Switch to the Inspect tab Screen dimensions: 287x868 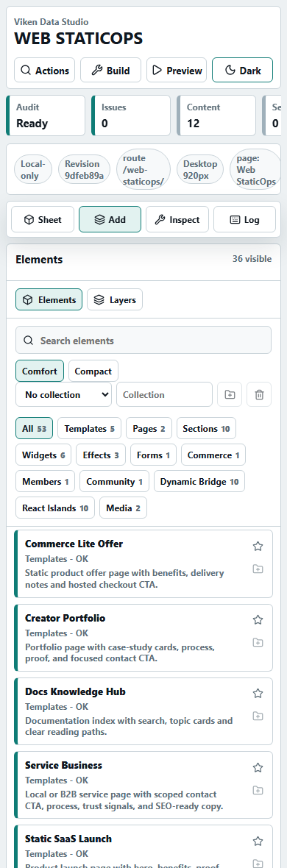(x=177, y=219)
